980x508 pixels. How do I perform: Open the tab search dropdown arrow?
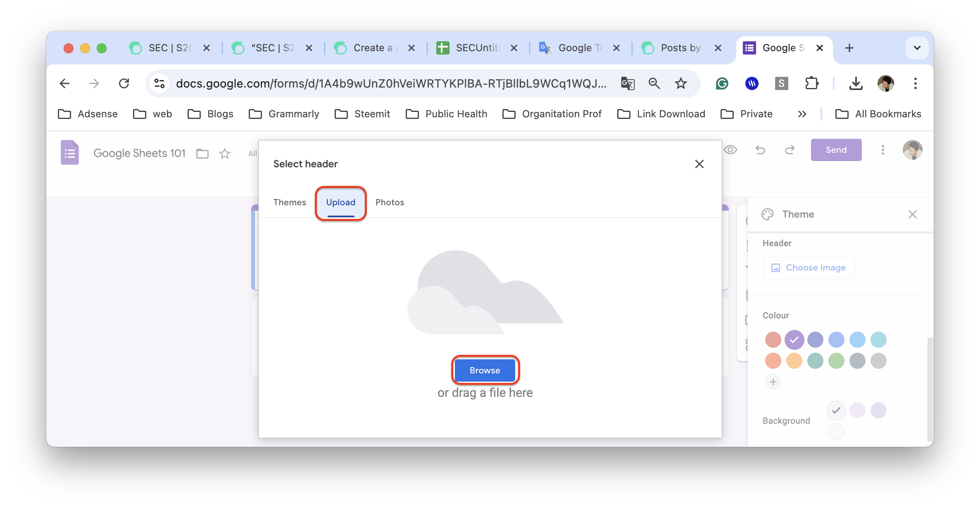pyautogui.click(x=917, y=48)
